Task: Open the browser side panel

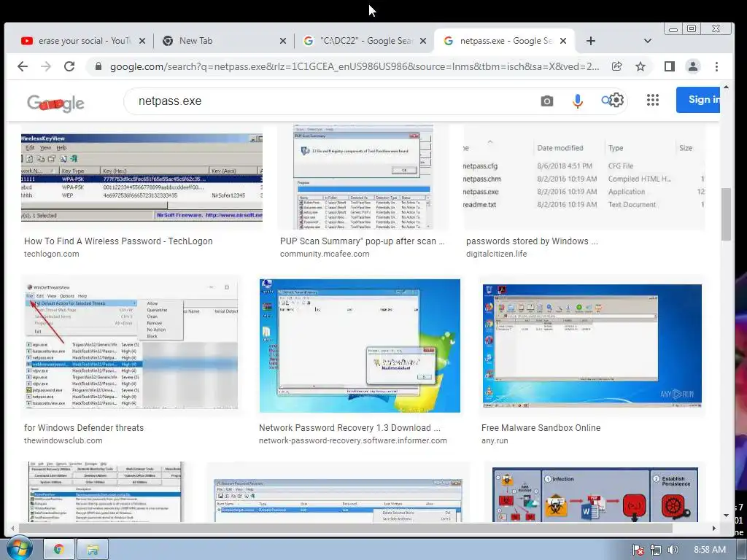Action: coord(670,66)
